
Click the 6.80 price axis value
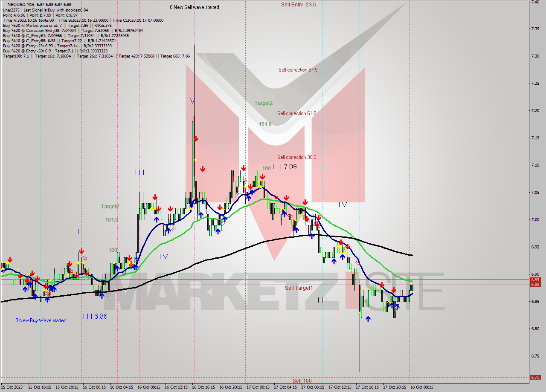point(535,329)
